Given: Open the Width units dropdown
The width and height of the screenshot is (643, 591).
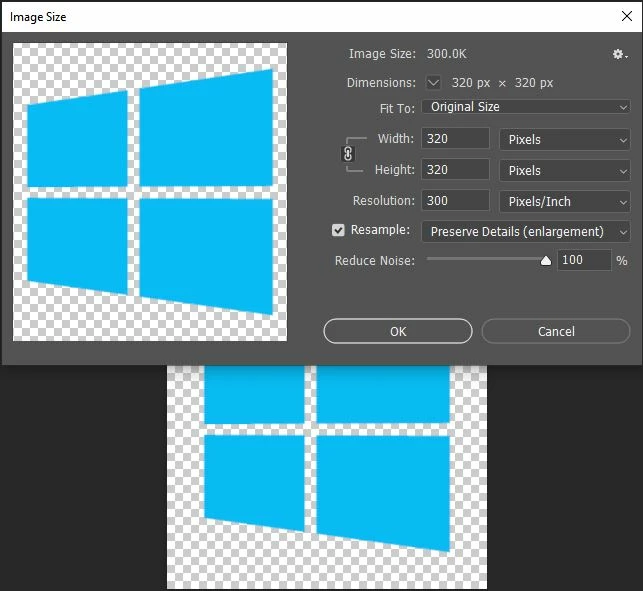Looking at the screenshot, I should pyautogui.click(x=565, y=139).
